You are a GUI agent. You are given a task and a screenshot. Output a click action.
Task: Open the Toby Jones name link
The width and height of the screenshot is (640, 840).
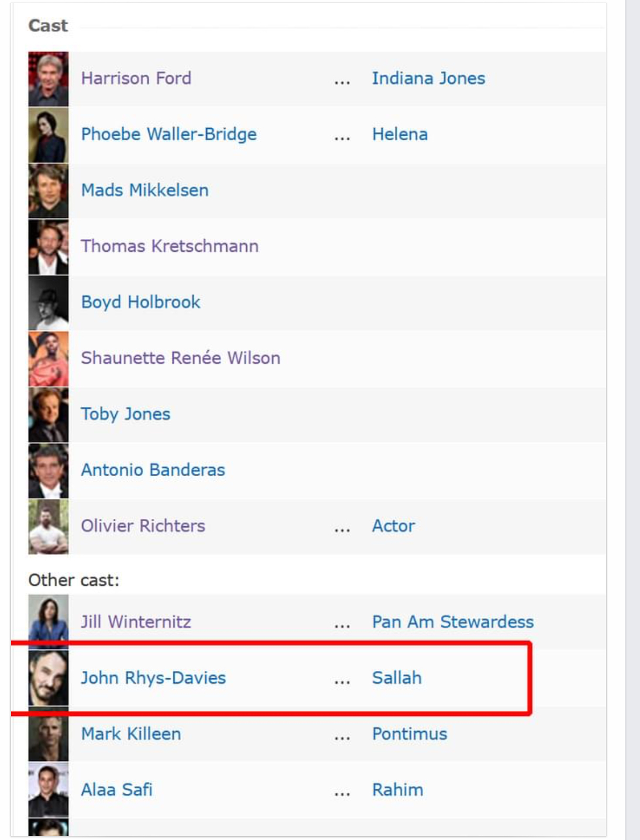click(x=126, y=414)
